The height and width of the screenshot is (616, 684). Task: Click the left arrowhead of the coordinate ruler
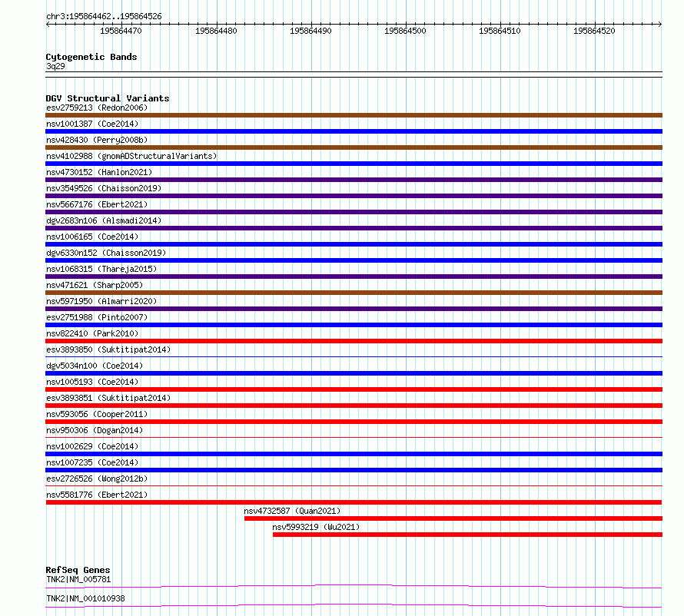coord(48,25)
